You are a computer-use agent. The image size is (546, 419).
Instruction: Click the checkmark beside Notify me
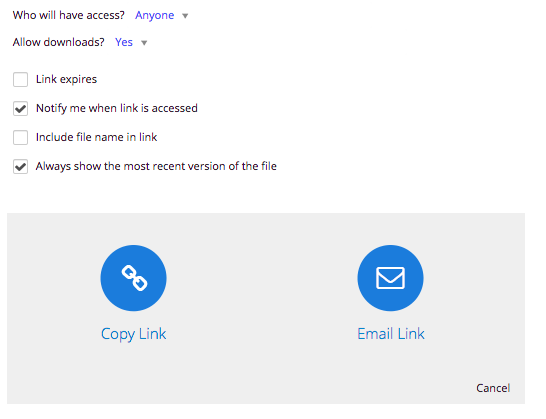tap(21, 109)
